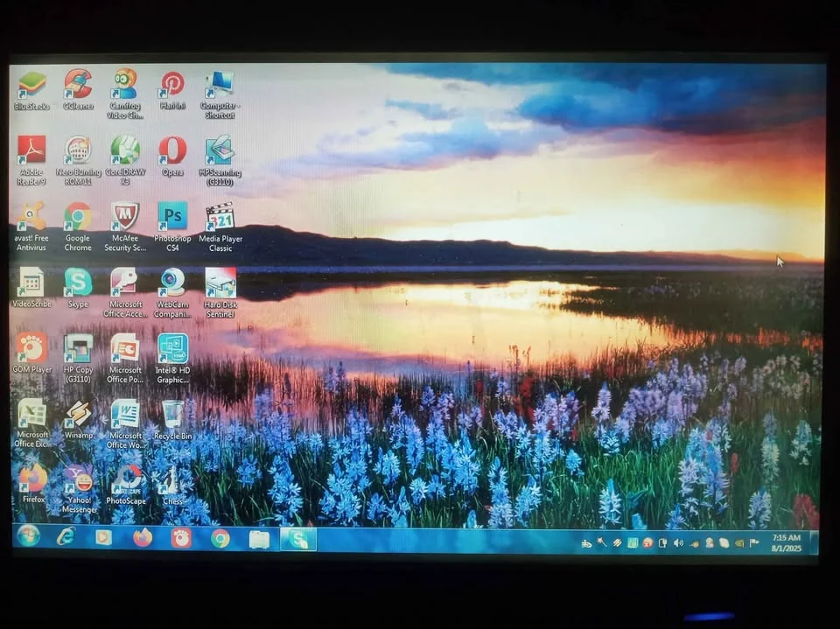Click the Action Center flag tray icon
Screen dimensions: 840x629
(754, 544)
